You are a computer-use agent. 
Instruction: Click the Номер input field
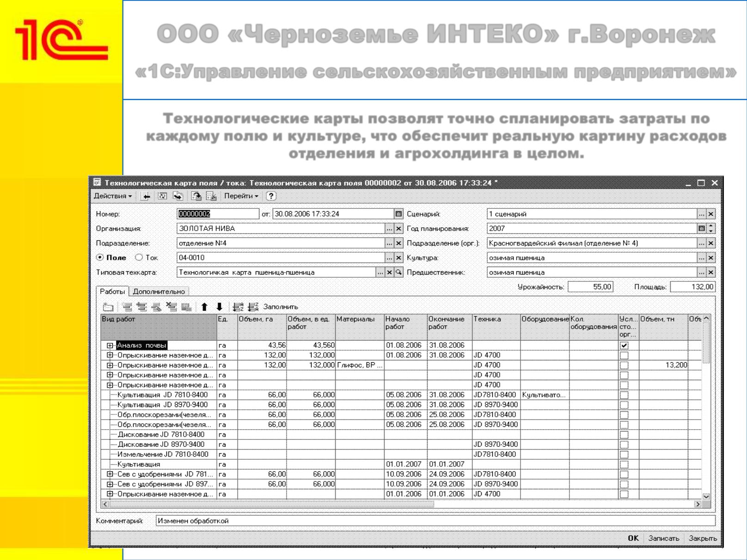coord(218,214)
